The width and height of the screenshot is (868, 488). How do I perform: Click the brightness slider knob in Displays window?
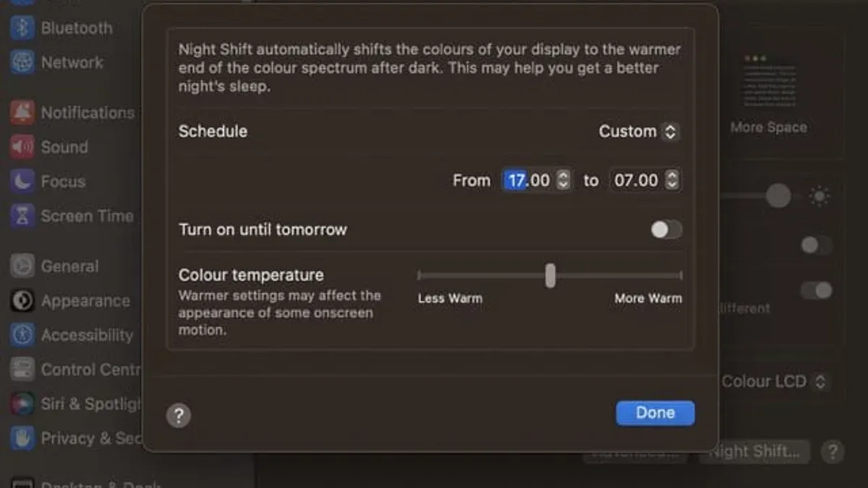click(x=778, y=196)
